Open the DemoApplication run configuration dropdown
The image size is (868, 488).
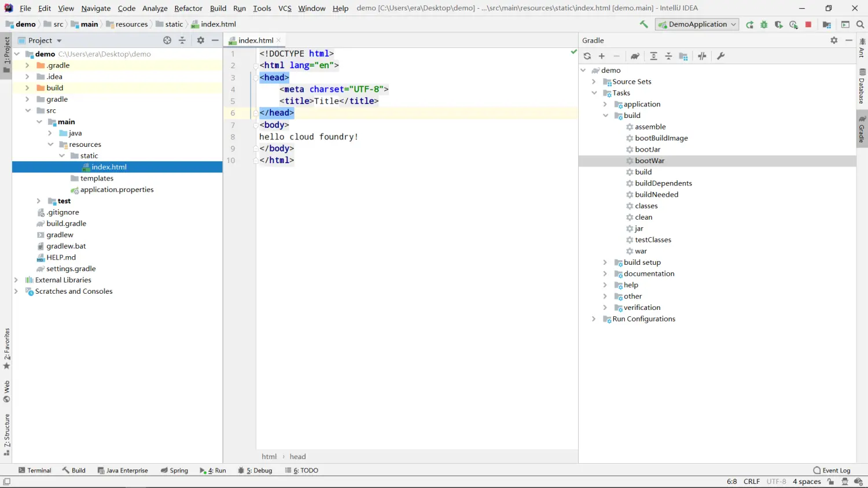pyautogui.click(x=697, y=24)
